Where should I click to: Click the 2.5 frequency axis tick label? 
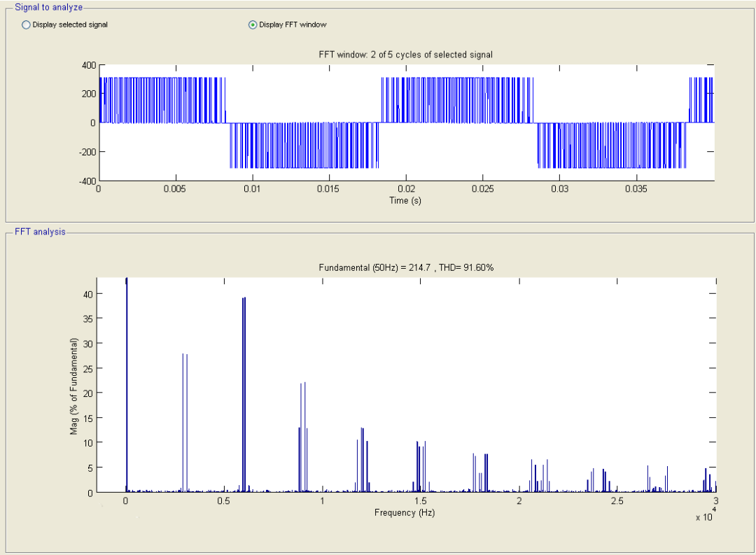tap(618, 500)
